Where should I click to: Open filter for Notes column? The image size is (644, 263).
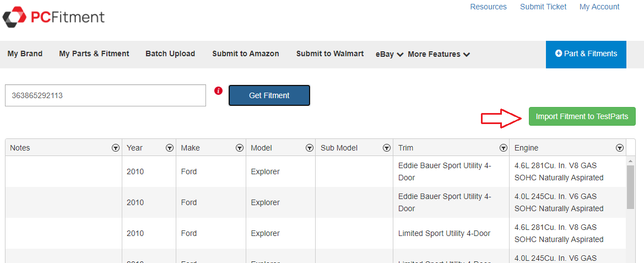[116, 148]
